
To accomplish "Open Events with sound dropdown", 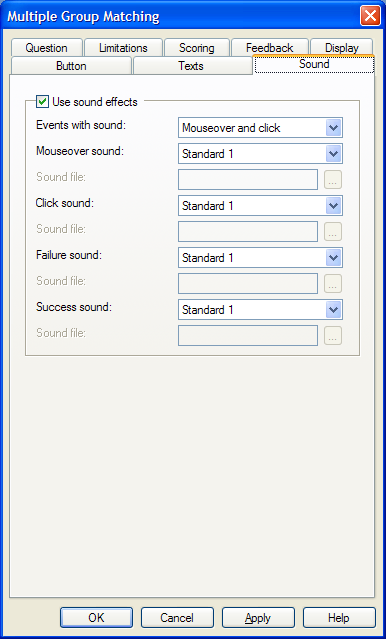I will coord(260,128).
